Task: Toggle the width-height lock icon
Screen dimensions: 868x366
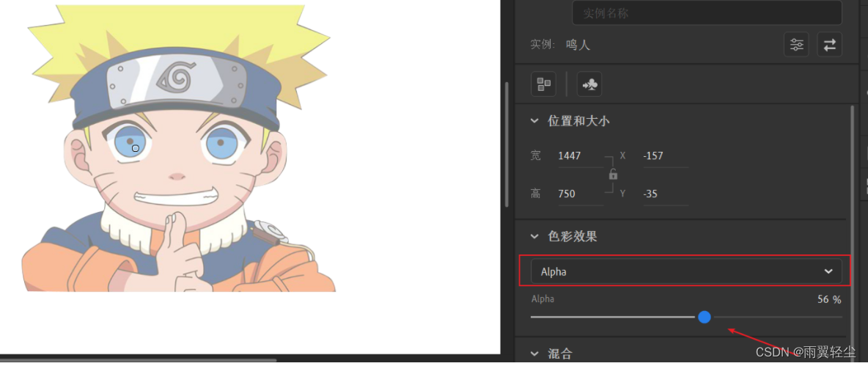Action: (613, 175)
